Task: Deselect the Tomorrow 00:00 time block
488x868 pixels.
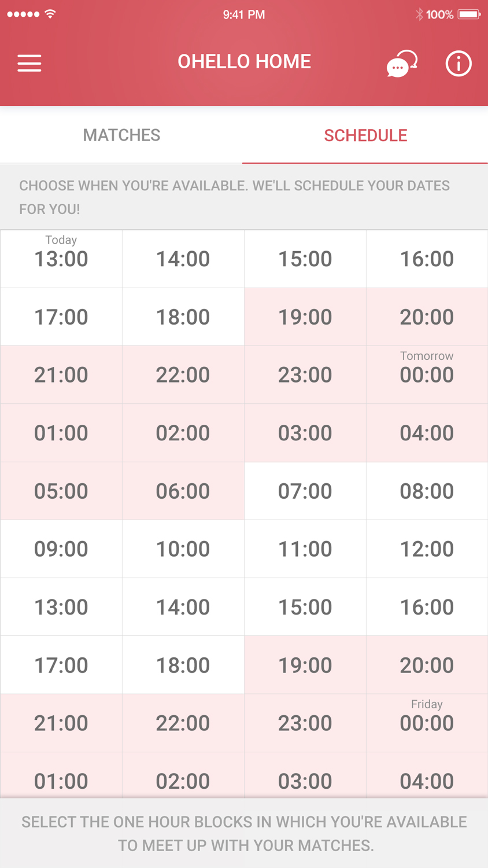Action: [x=427, y=374]
